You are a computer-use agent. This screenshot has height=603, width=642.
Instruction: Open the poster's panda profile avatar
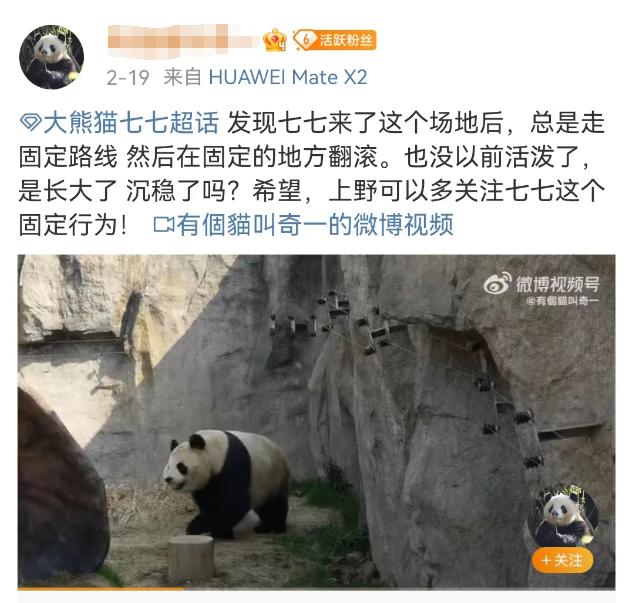pyautogui.click(x=51, y=57)
